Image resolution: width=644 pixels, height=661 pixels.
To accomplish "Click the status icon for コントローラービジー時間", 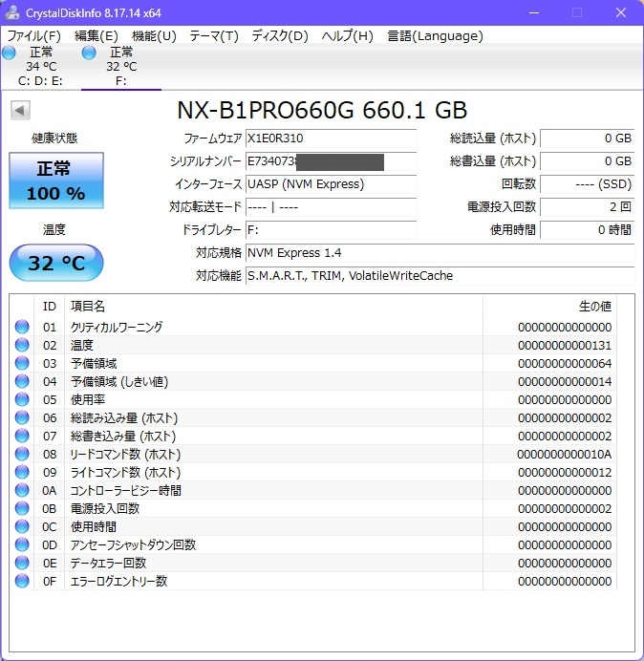I will point(22,490).
